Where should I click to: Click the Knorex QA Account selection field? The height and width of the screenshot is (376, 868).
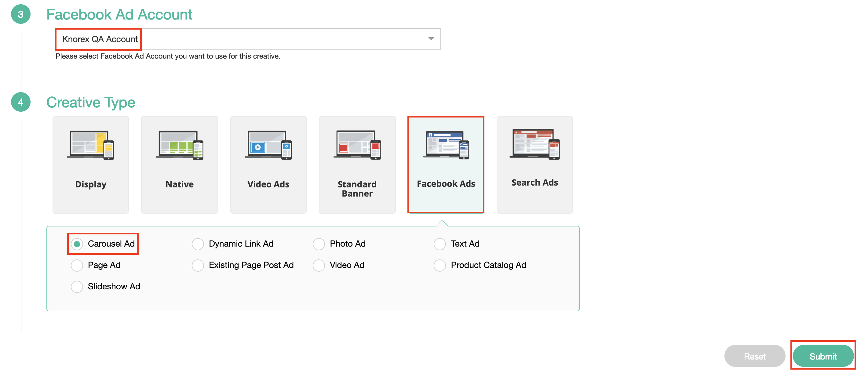pos(248,39)
